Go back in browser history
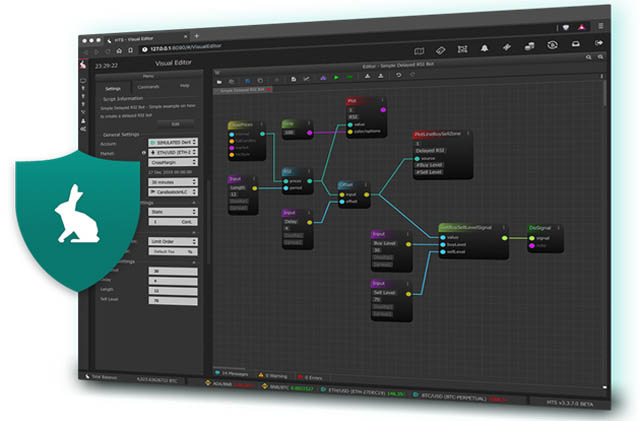 (x=86, y=52)
